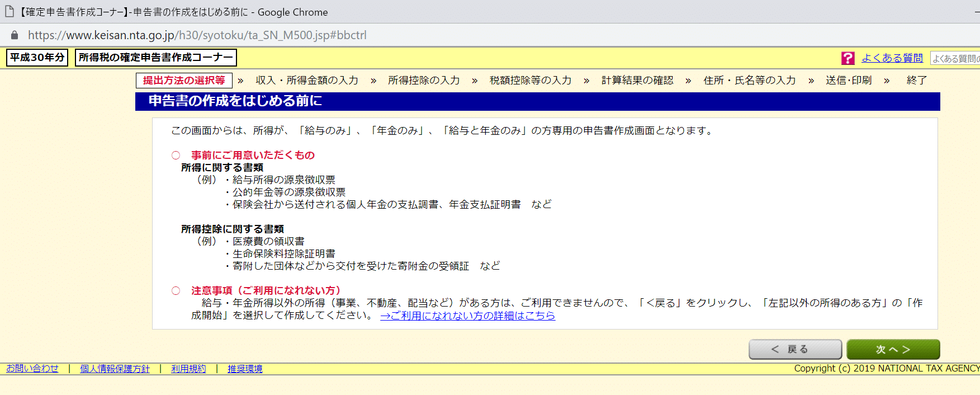980x395 pixels.
Task: Select the 計算結果の確認 step
Action: coord(637,81)
